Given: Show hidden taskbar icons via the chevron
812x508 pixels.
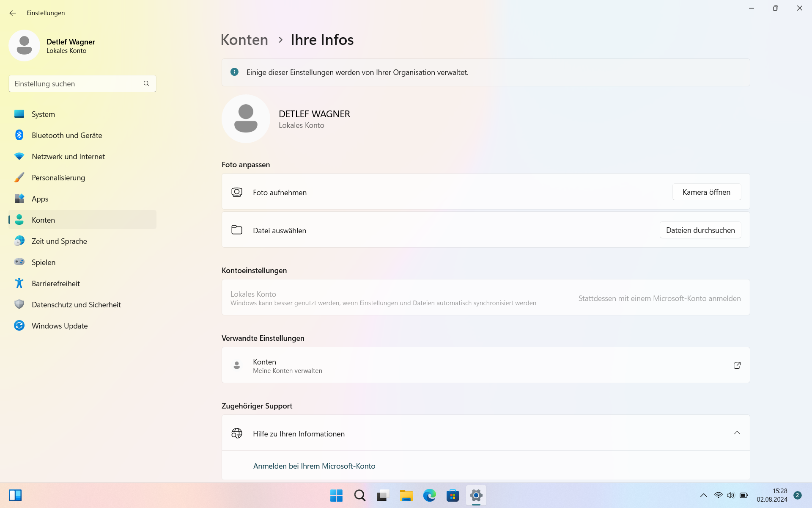Looking at the screenshot, I should click(703, 495).
